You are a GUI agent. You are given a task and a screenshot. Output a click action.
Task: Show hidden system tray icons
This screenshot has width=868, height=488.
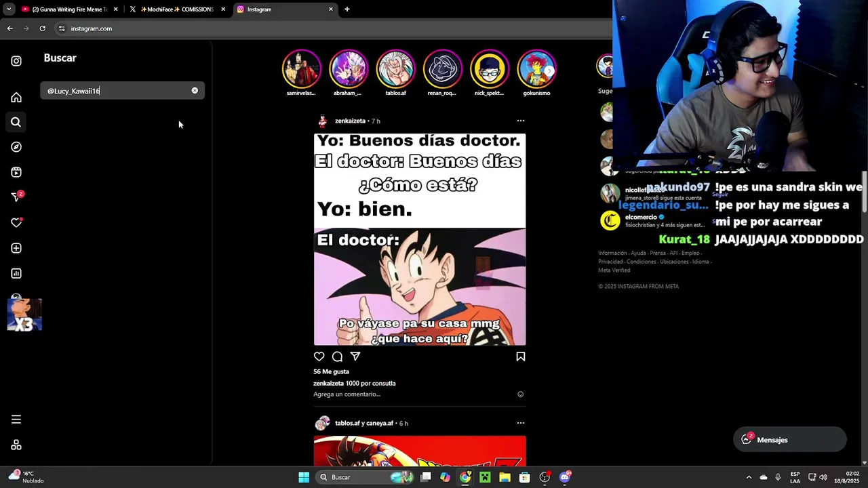pyautogui.click(x=749, y=477)
